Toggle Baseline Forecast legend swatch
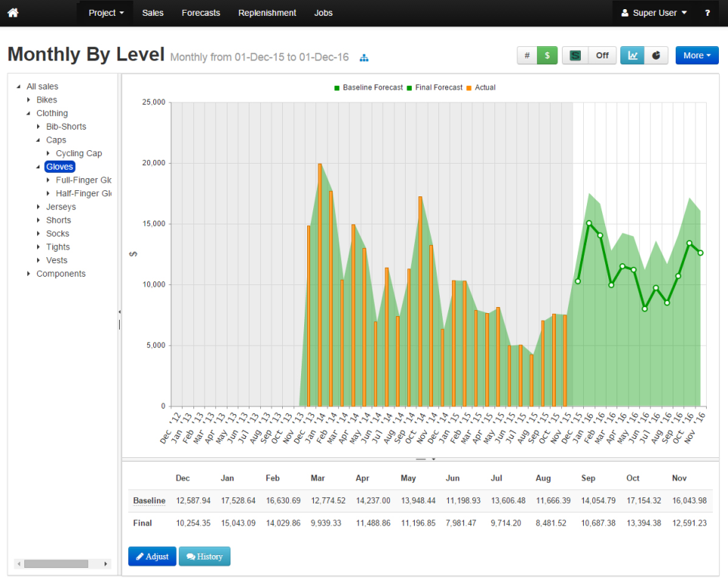This screenshot has width=728, height=580. tap(337, 88)
